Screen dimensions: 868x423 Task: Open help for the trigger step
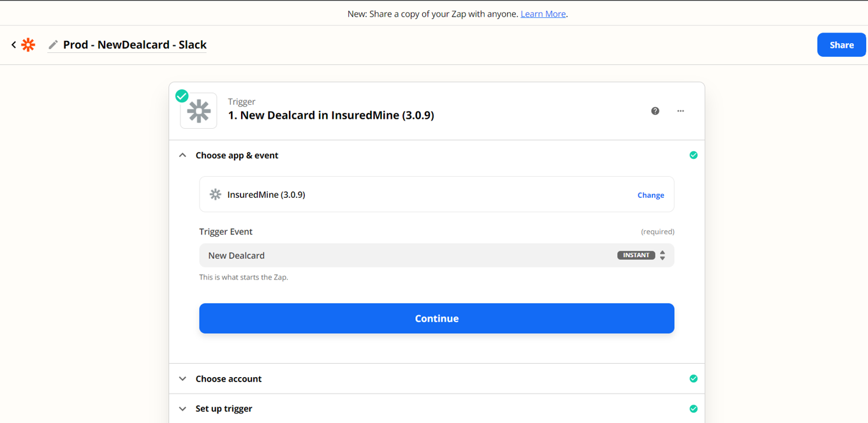(655, 111)
